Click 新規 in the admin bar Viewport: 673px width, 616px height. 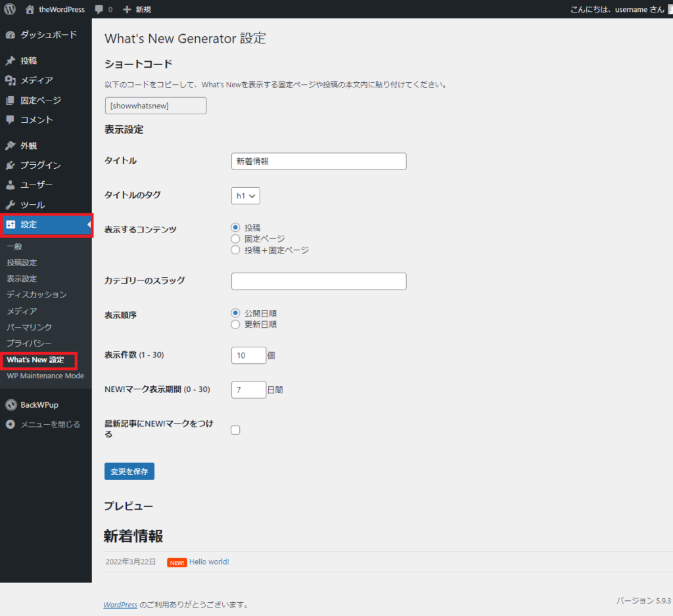[x=143, y=9]
